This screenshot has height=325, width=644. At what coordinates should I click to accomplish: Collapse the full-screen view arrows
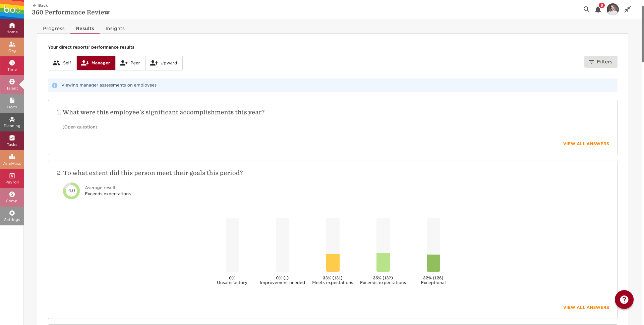click(x=628, y=9)
